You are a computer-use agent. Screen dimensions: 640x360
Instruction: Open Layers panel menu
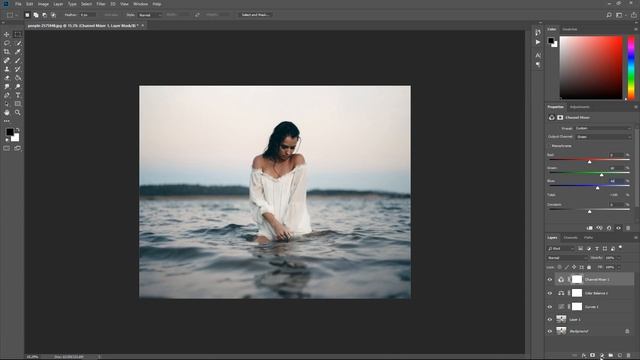pos(636,238)
